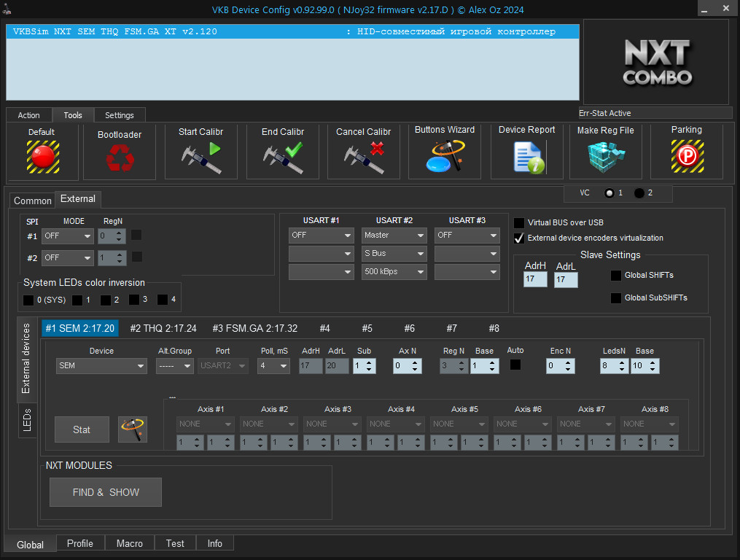
Task: Click the LedsN stepper field
Action: coord(614,366)
